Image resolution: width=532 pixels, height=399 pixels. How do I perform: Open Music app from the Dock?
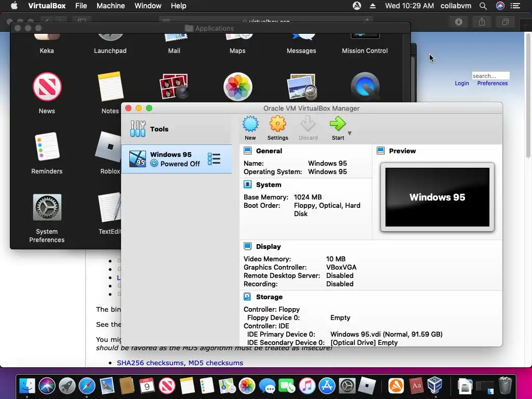coord(307,386)
